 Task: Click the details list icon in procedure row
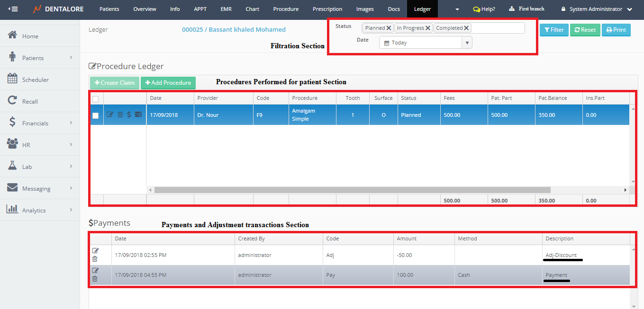pyautogui.click(x=138, y=115)
